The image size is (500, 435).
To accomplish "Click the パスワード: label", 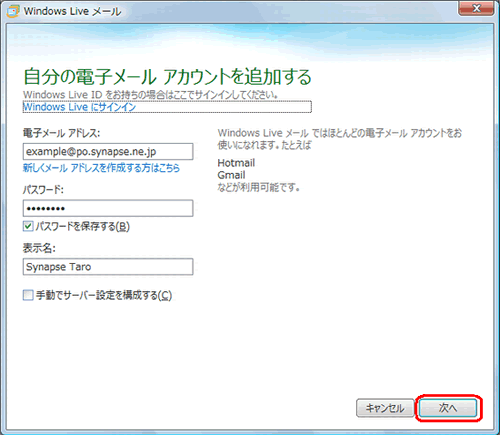I will [43, 190].
